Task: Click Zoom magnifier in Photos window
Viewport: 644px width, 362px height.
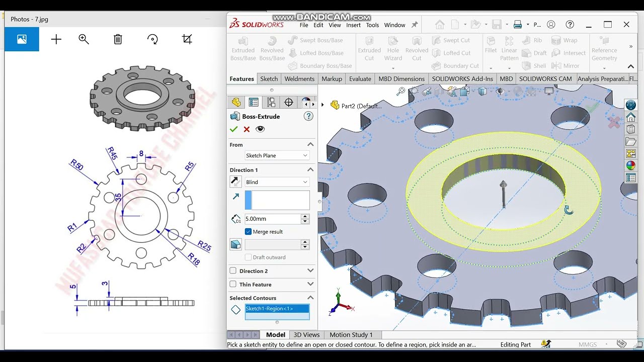Action: 84,39
